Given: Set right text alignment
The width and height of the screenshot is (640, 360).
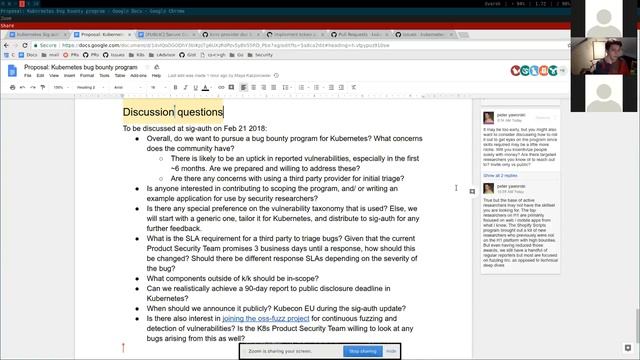Looking at the screenshot, I should [264, 87].
